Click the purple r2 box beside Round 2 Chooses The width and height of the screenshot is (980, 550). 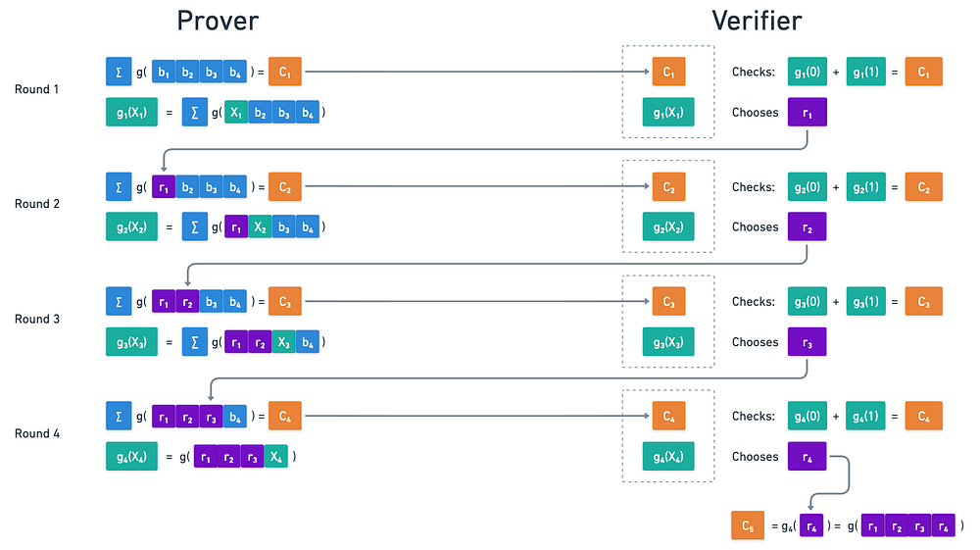[807, 227]
